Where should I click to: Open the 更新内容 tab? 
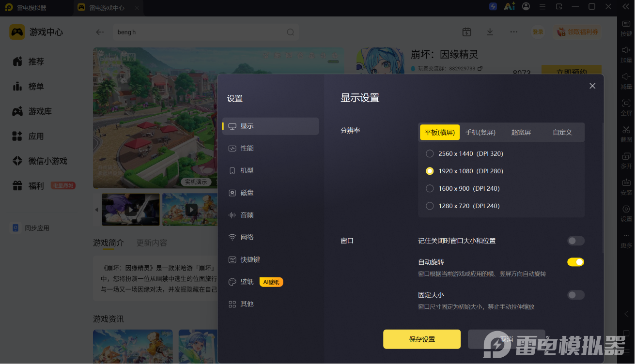tap(152, 243)
